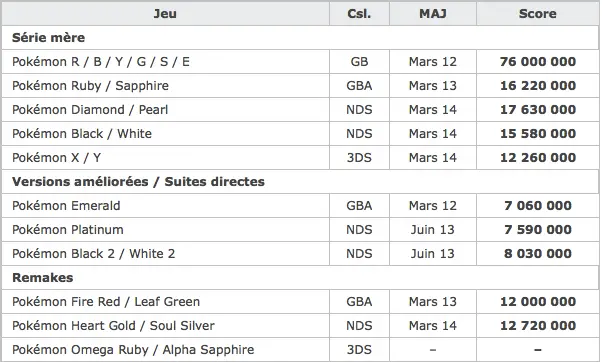
Task: Click Pokémon Black / White game name
Action: (x=82, y=134)
